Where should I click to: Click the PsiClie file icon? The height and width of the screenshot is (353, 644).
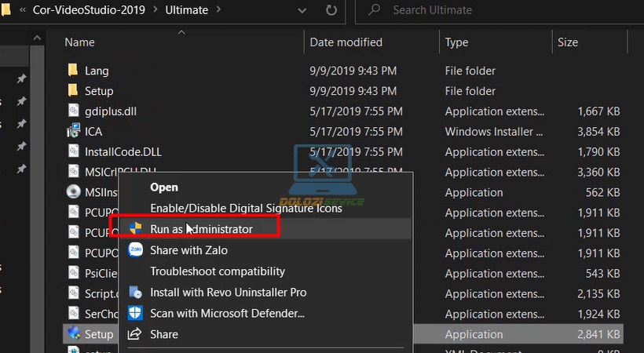click(x=74, y=272)
